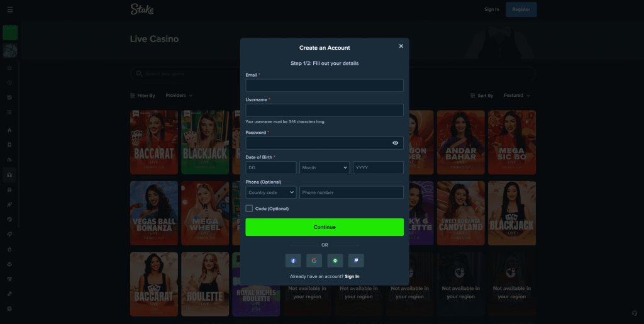Viewport: 644px width, 324px height.
Task: Open the hamburger menu in top left
Action: pos(10,9)
